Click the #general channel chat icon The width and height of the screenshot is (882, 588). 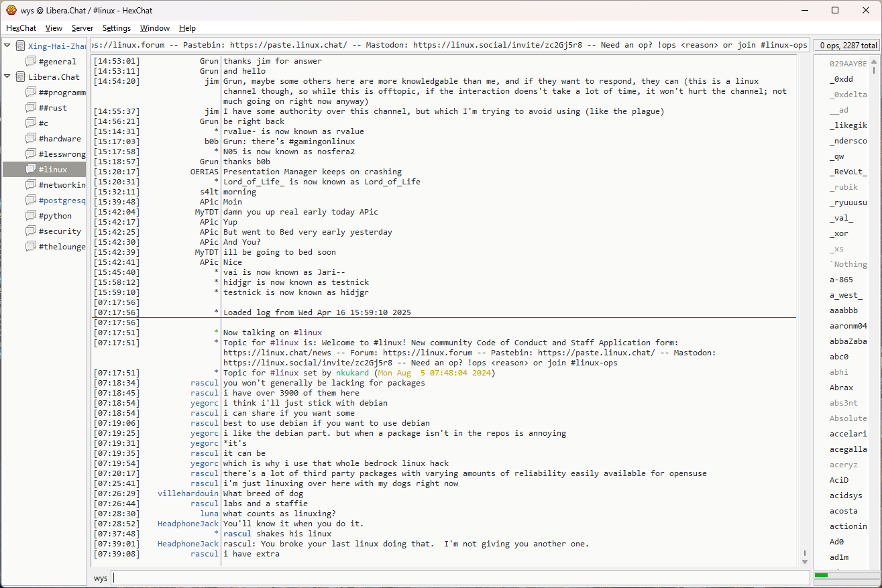tap(31, 62)
